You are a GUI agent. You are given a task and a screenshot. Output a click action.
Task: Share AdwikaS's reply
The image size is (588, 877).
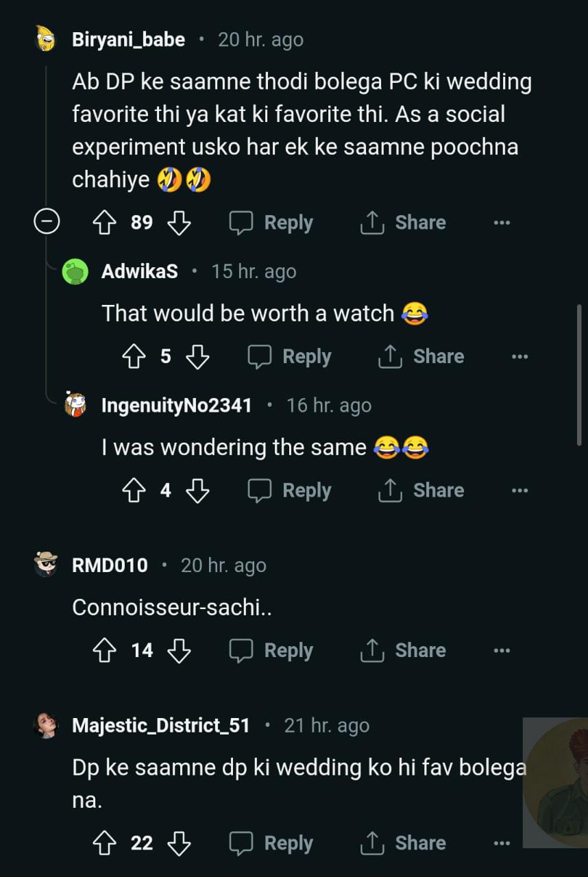[x=421, y=357]
